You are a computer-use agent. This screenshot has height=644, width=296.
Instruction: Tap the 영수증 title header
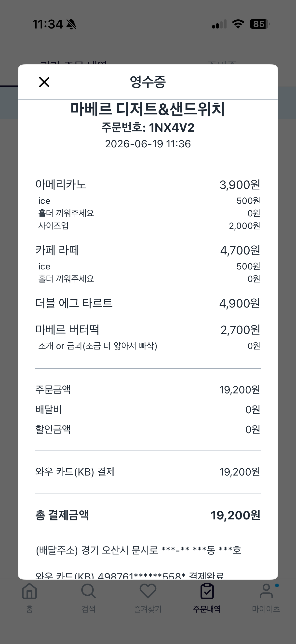[x=148, y=82]
